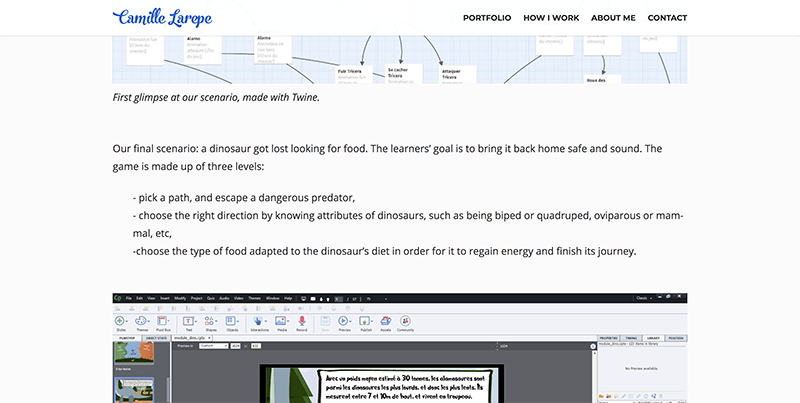Click the Preview play icon in Captivate
The height and width of the screenshot is (403, 800).
click(343, 321)
